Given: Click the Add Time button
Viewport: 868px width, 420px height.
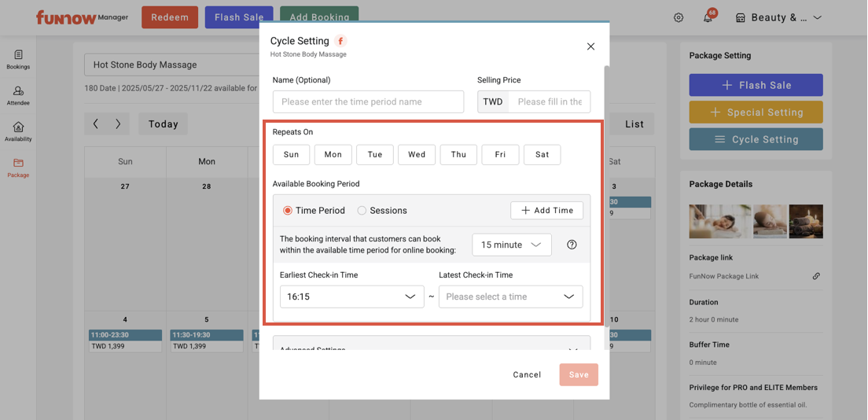Looking at the screenshot, I should click(546, 211).
